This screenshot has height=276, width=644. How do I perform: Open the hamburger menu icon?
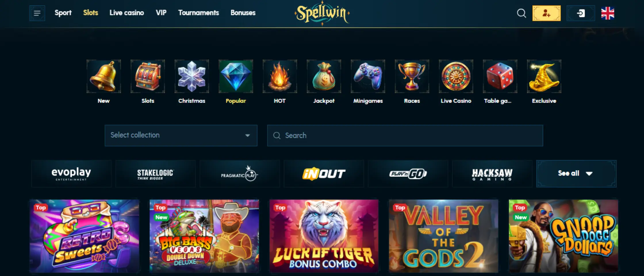click(37, 13)
